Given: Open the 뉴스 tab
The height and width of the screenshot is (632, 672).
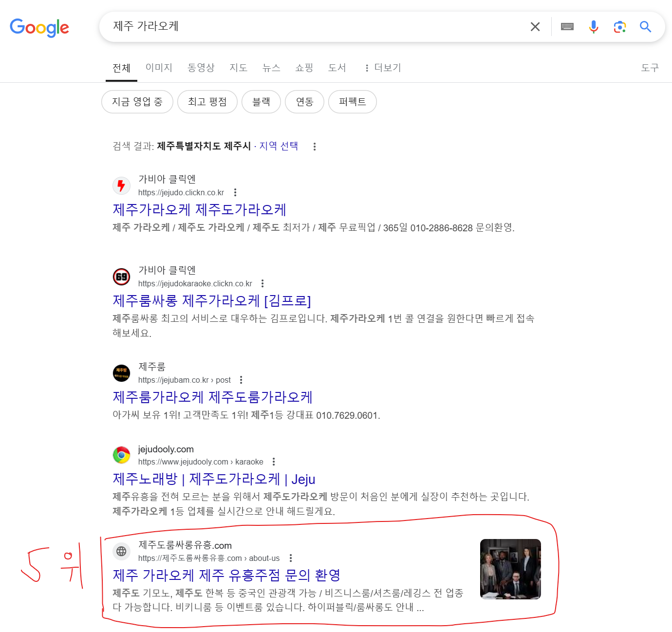Looking at the screenshot, I should [271, 68].
